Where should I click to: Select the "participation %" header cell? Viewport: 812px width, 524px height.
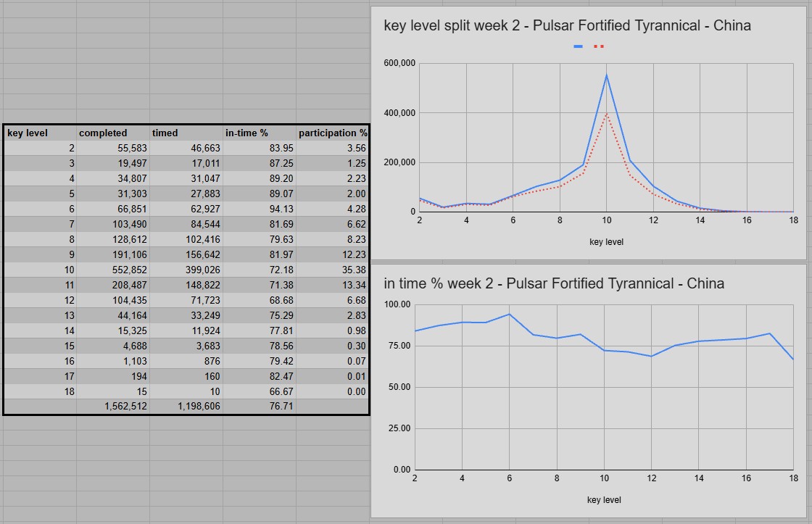(333, 133)
